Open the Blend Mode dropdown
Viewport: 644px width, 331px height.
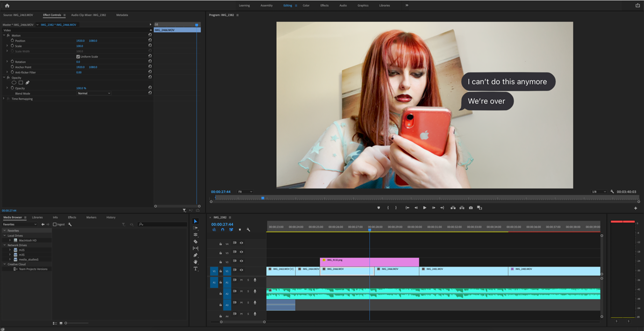tap(94, 93)
